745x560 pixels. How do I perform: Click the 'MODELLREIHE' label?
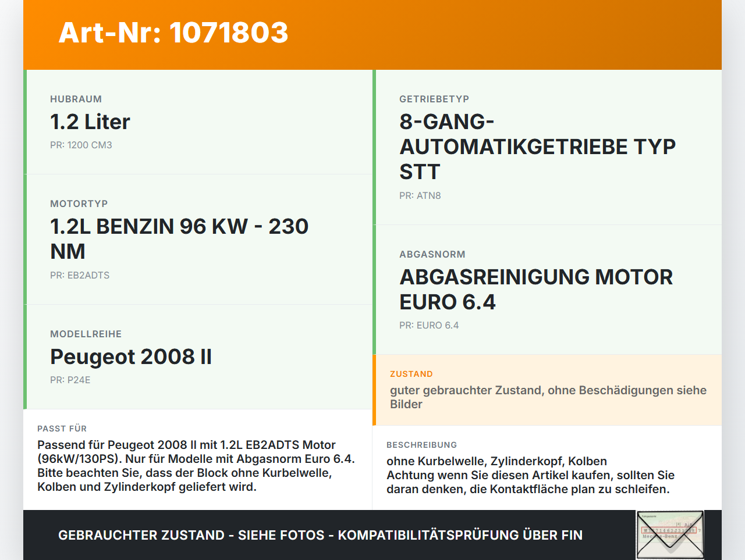tap(86, 334)
